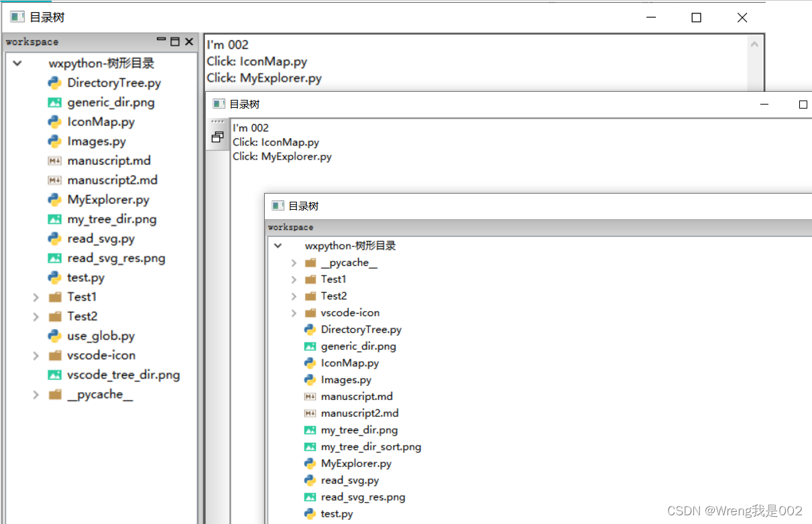
Task: Click image icon beside generic_dir.png in front window
Action: 310,346
